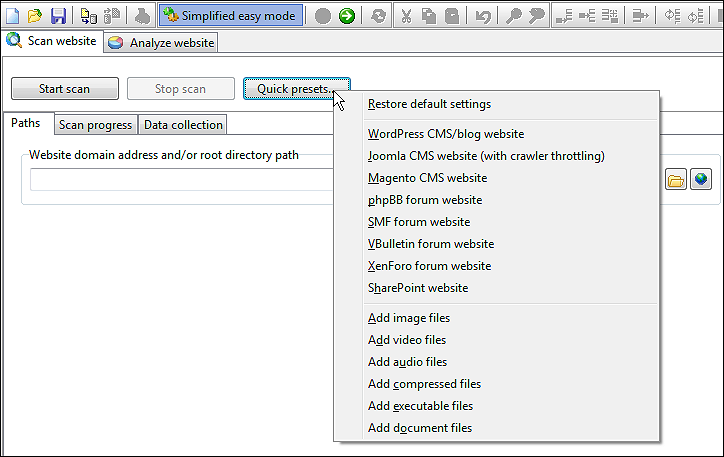Open the Quick presets dropdown button
Image resolution: width=724 pixels, height=457 pixels.
[x=296, y=89]
